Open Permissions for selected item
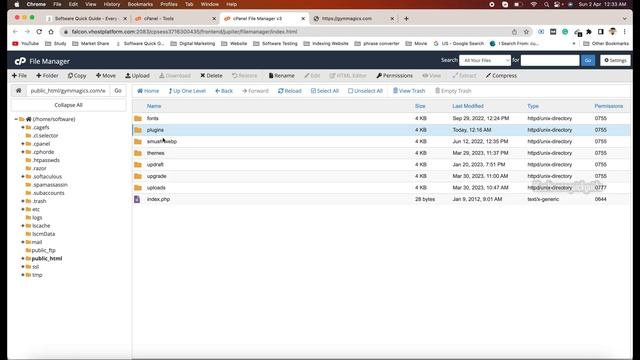 point(394,76)
